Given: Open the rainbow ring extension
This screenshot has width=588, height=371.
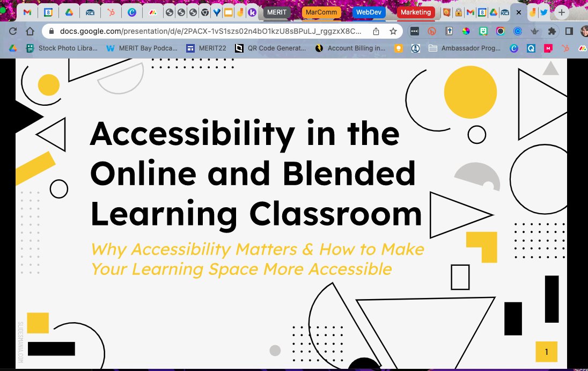Looking at the screenshot, I should (500, 31).
